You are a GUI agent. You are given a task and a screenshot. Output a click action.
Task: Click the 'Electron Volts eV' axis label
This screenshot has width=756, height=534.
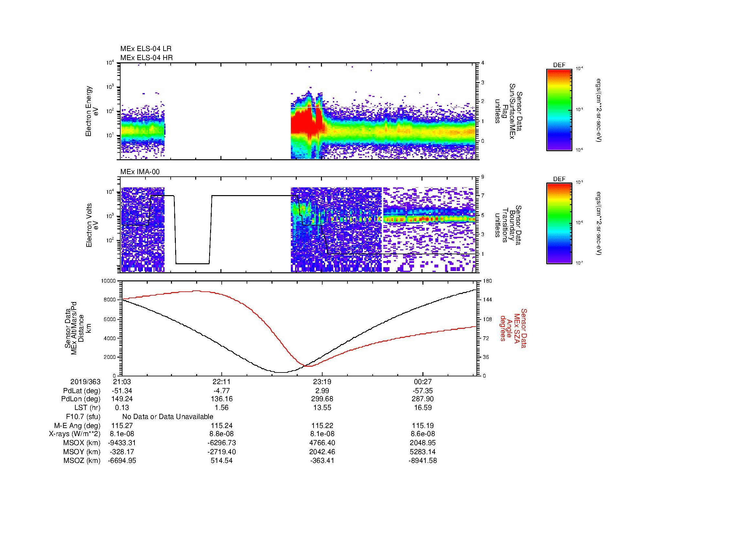pyautogui.click(x=92, y=225)
